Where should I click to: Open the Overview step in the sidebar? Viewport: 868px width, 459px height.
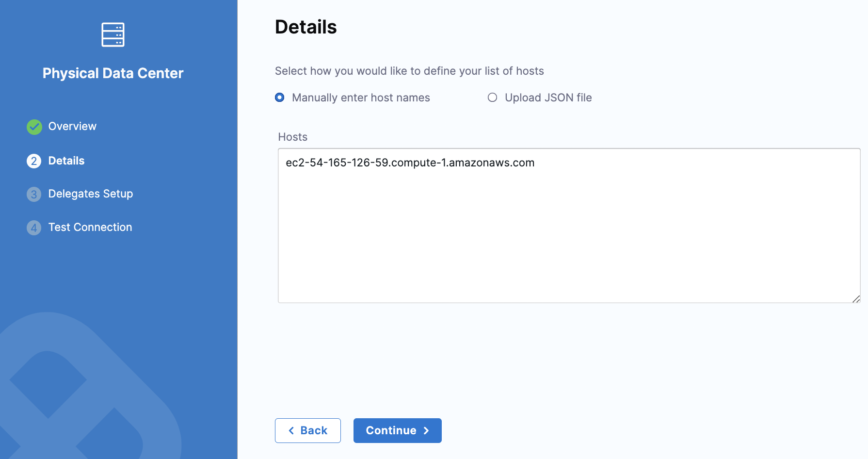72,126
